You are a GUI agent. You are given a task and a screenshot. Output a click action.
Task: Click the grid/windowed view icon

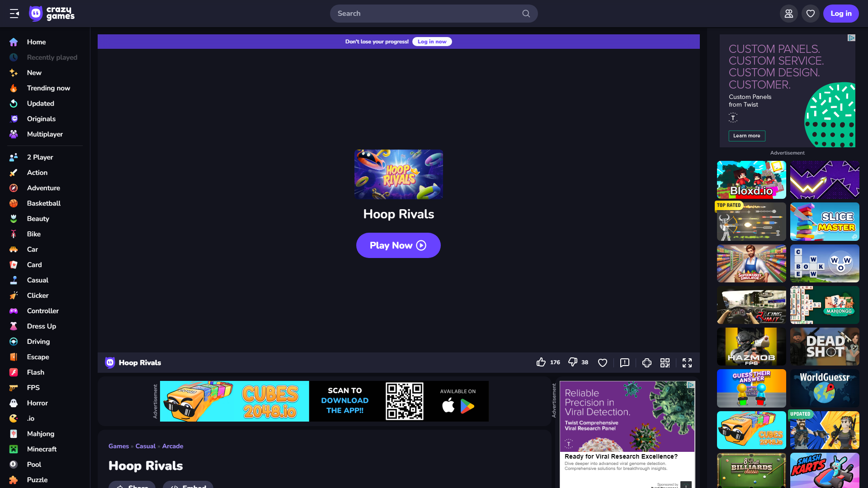(x=666, y=362)
